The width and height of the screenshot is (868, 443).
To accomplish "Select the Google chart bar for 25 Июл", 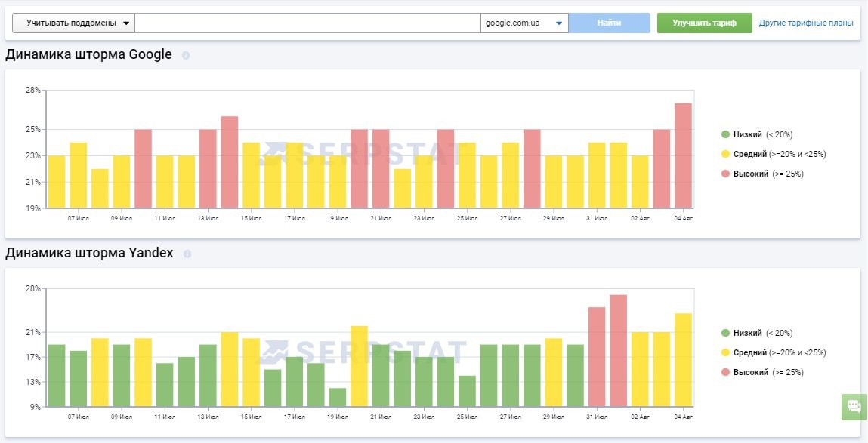I will [467, 175].
